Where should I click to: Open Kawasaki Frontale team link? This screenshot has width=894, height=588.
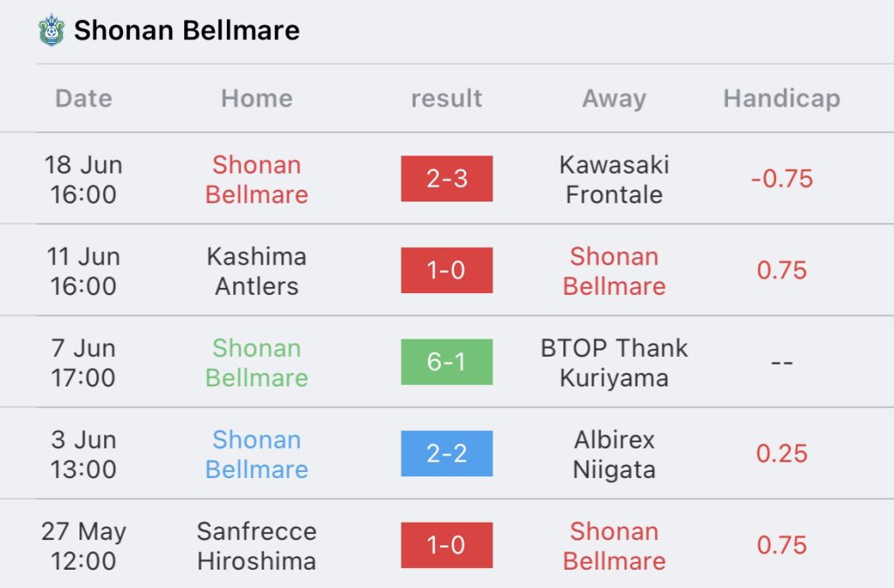coord(614,180)
